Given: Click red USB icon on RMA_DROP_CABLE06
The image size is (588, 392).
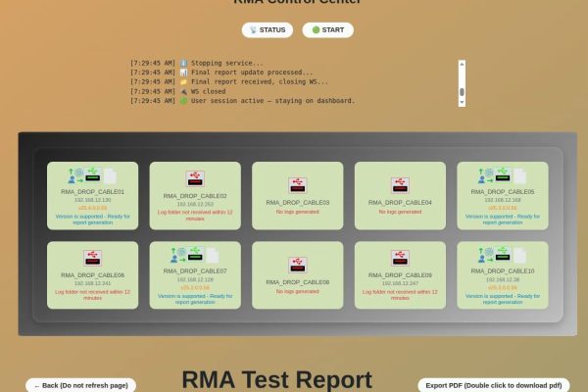Looking at the screenshot, I should [93, 258].
